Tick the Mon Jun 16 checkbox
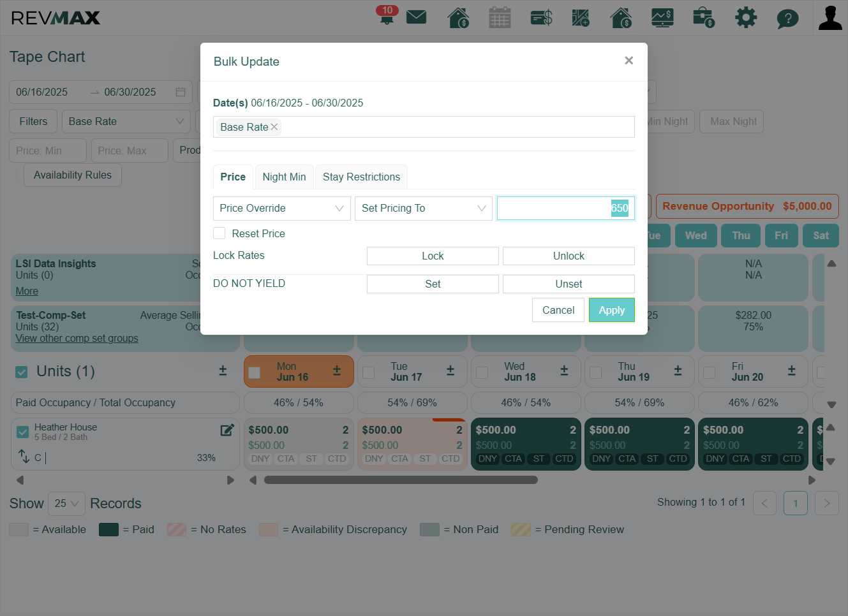This screenshot has width=848, height=616. point(255,372)
